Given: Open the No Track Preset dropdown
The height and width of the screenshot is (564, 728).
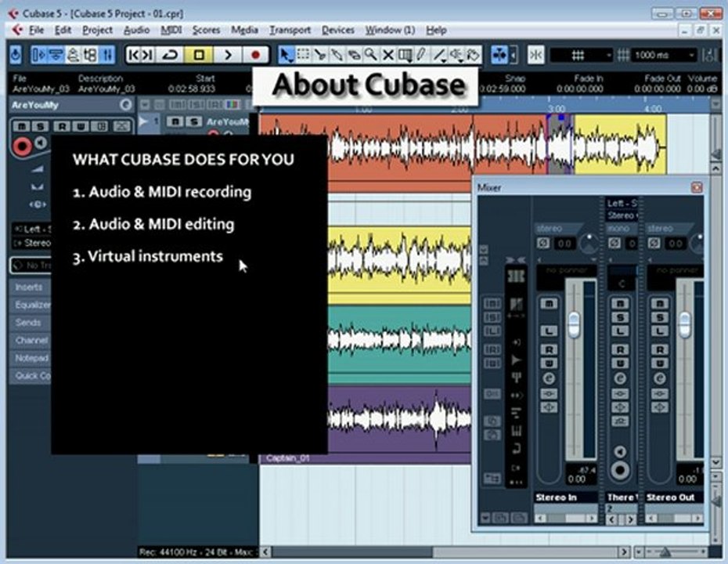Looking at the screenshot, I should click(31, 266).
